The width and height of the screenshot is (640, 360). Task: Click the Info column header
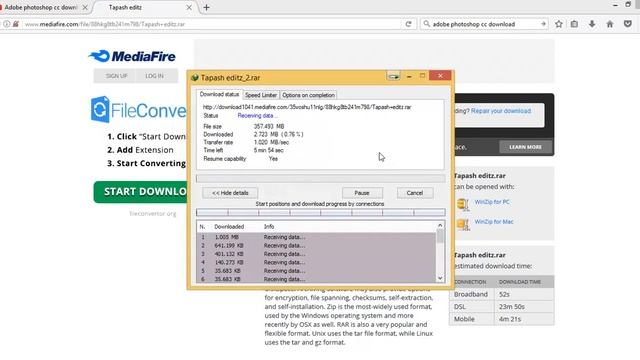pyautogui.click(x=269, y=227)
